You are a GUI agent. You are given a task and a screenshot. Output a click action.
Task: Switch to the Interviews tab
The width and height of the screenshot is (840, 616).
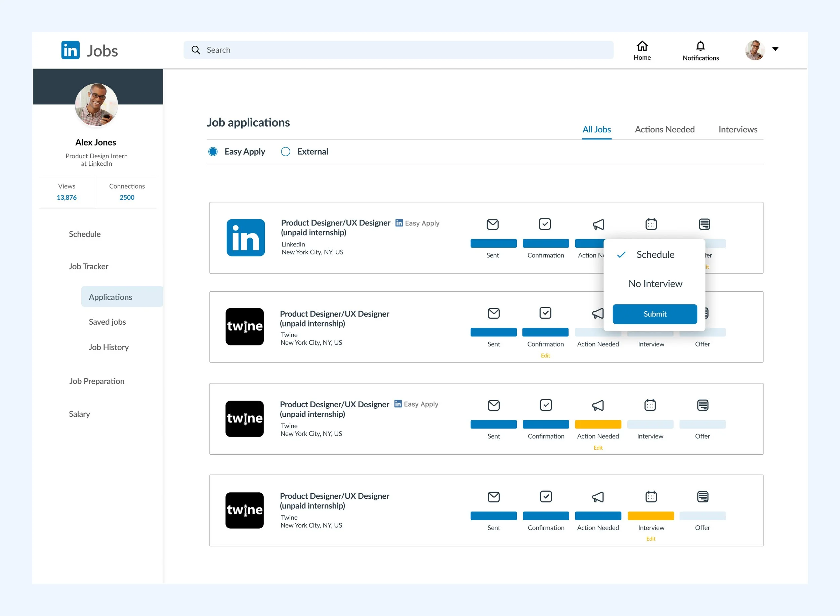[738, 129]
